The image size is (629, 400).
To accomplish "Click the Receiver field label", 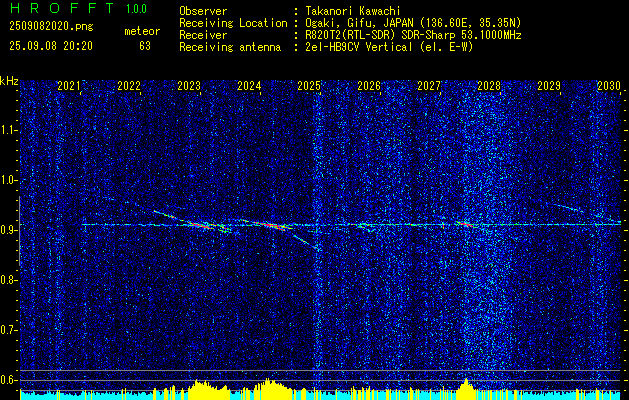I will coord(203,35).
